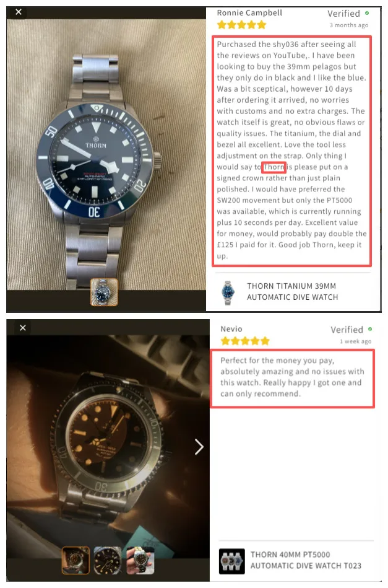
Task: Close the Nevio review photo viewer
Action: tap(23, 328)
